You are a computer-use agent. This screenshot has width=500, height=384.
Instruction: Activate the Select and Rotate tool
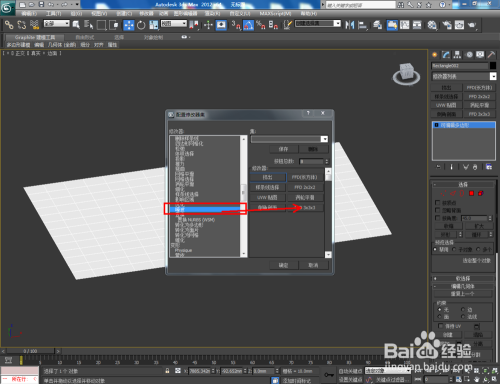pyautogui.click(x=141, y=25)
